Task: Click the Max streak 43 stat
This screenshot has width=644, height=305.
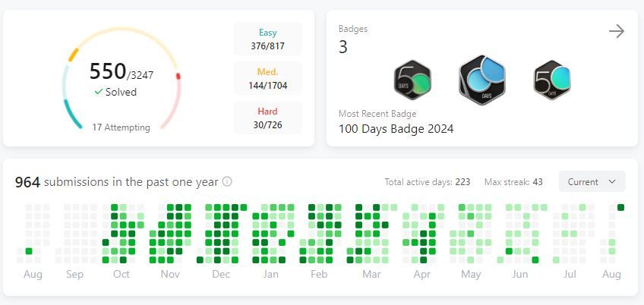Action: pyautogui.click(x=513, y=181)
